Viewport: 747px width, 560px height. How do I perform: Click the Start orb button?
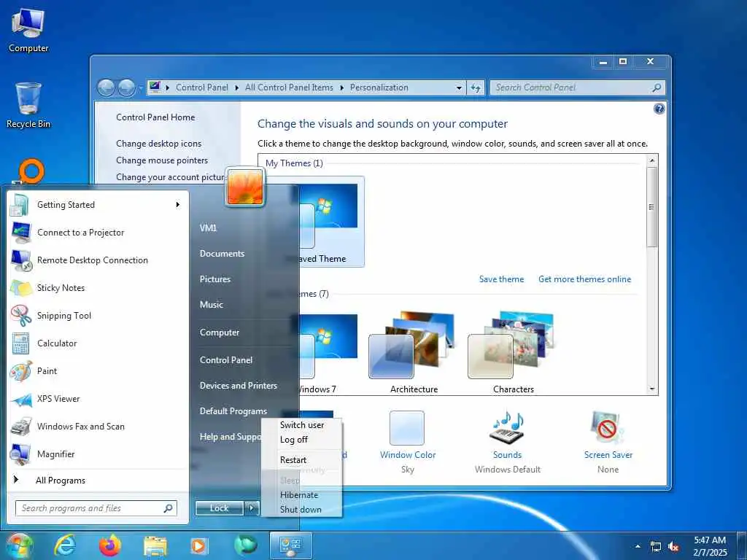click(19, 545)
